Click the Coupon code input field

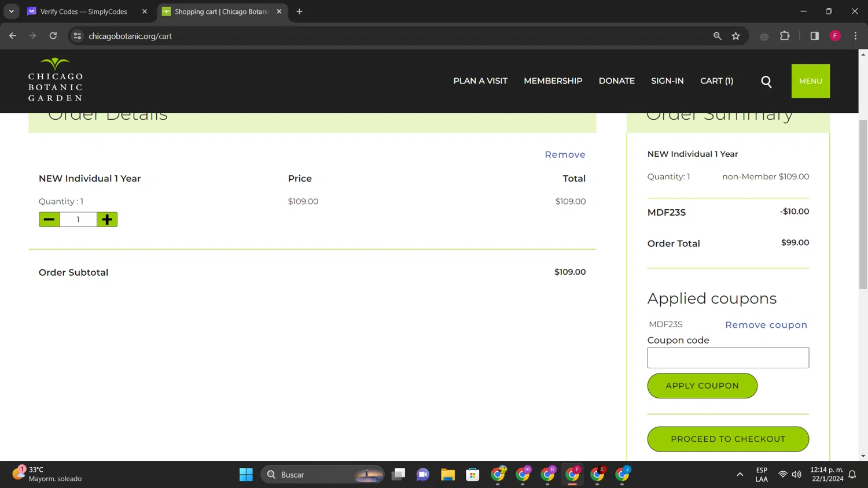[728, 357]
